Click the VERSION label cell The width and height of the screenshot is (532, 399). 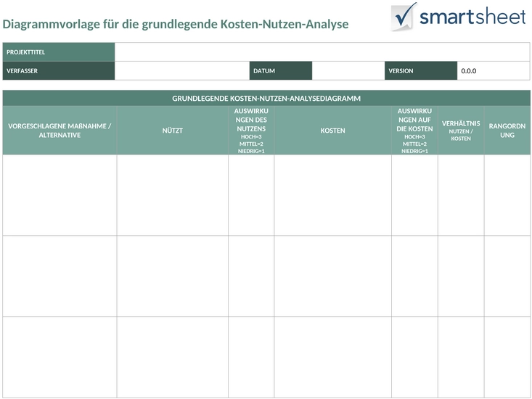tap(421, 70)
